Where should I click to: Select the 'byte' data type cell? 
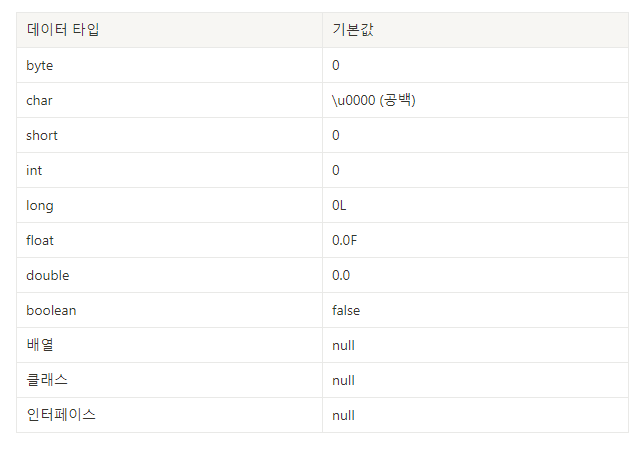[x=169, y=65]
